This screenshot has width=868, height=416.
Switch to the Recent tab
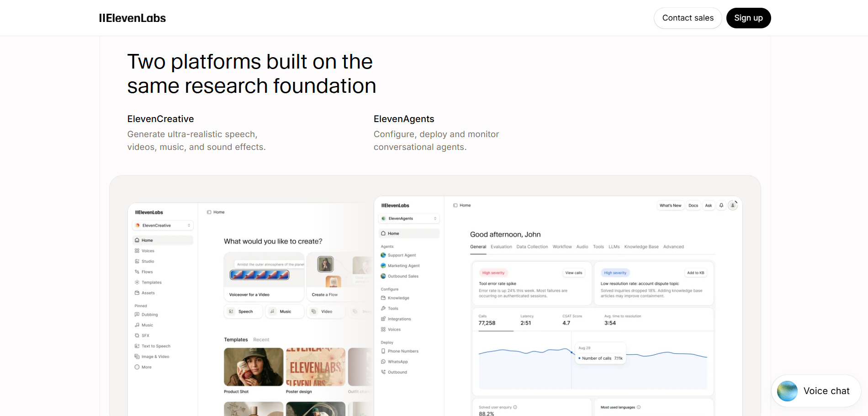coord(261,340)
